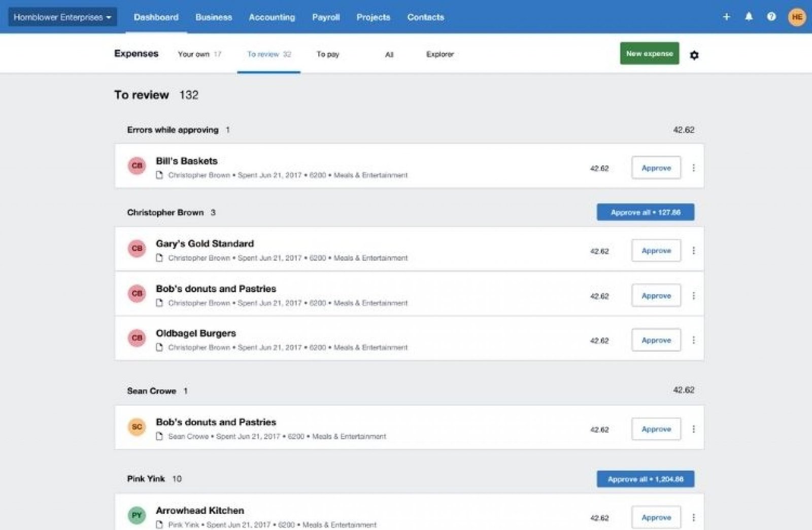The image size is (812, 530).
Task: Approve the Bill's Baskets expense
Action: (x=656, y=168)
